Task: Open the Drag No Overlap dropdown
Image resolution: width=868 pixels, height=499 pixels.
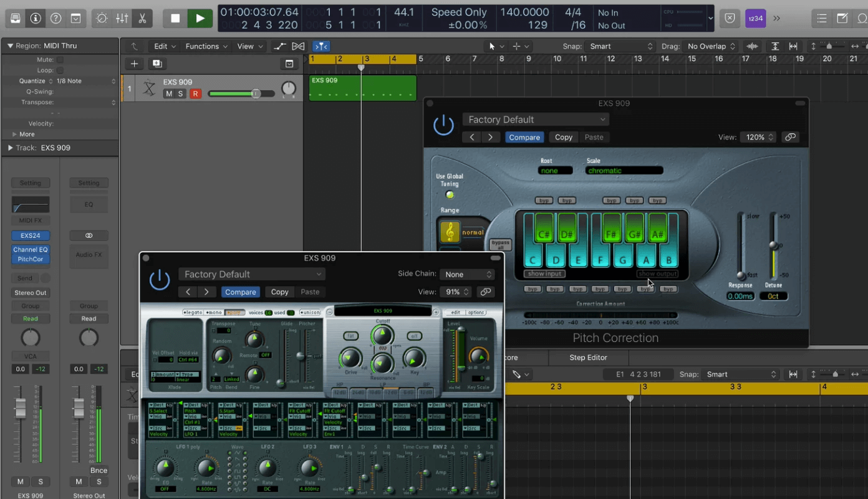Action: pyautogui.click(x=711, y=46)
